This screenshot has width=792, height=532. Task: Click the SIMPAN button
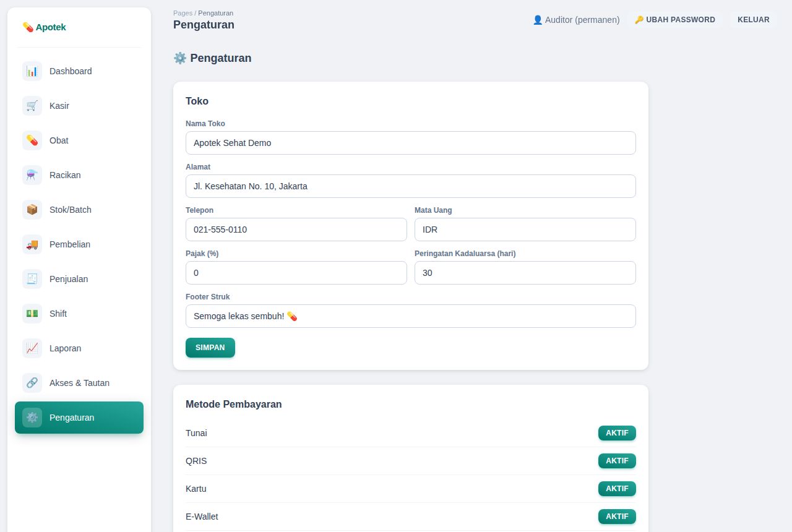coord(210,348)
